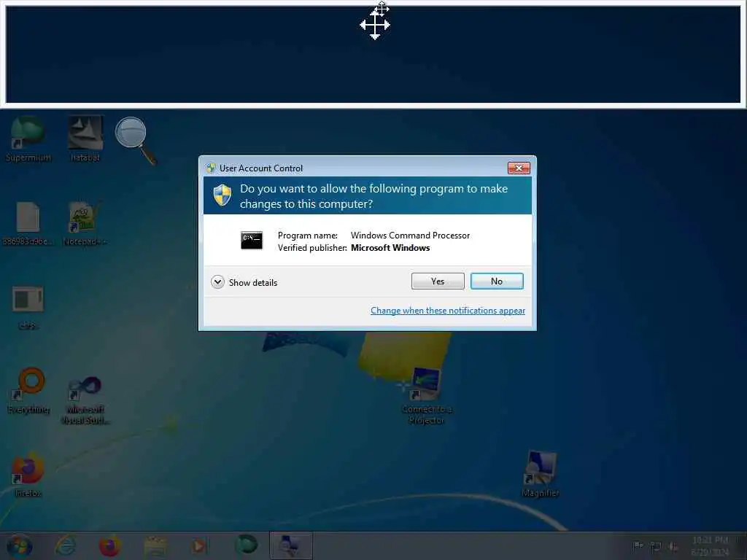Select the Firefox desktop shortcut
Image resolution: width=747 pixels, height=560 pixels.
(x=28, y=474)
